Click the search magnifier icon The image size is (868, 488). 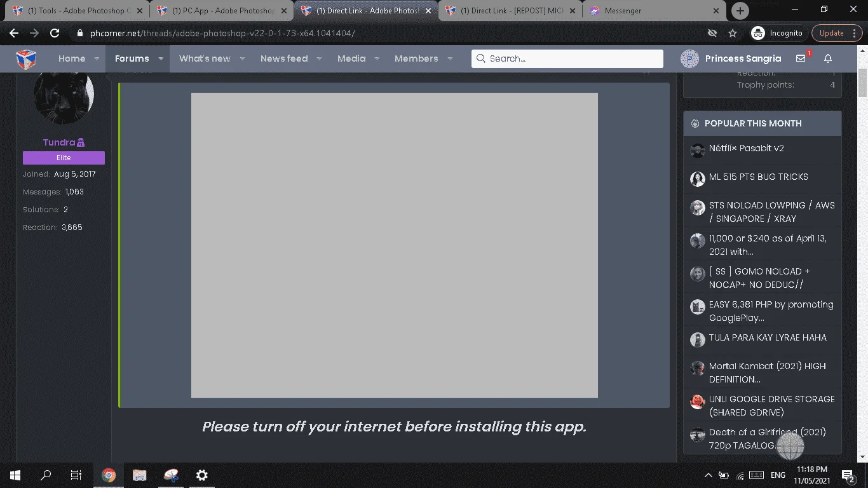(481, 58)
